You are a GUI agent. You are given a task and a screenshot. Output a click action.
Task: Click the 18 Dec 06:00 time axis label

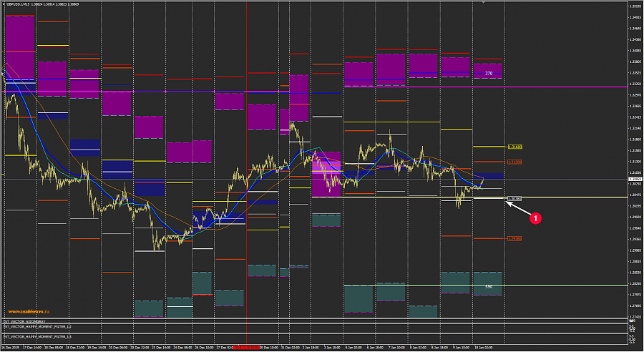point(54,348)
